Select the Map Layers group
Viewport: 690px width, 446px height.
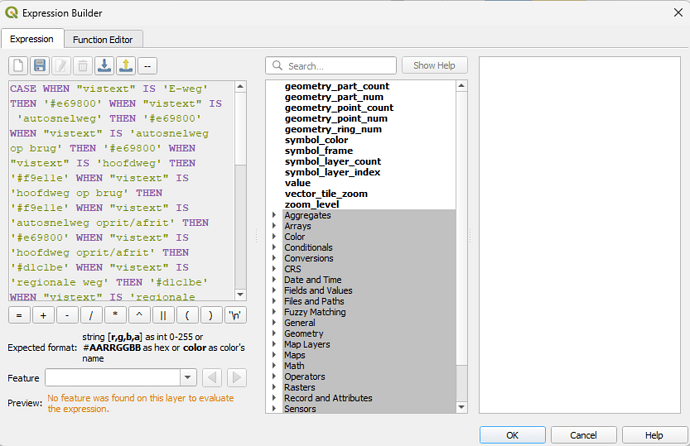pyautogui.click(x=307, y=344)
